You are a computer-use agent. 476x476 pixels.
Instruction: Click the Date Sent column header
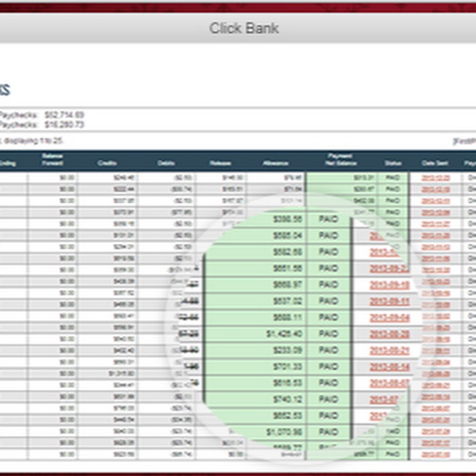click(435, 163)
